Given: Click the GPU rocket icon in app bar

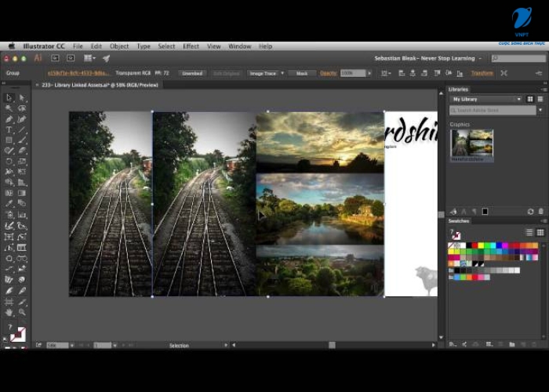Looking at the screenshot, I should click(x=106, y=58).
